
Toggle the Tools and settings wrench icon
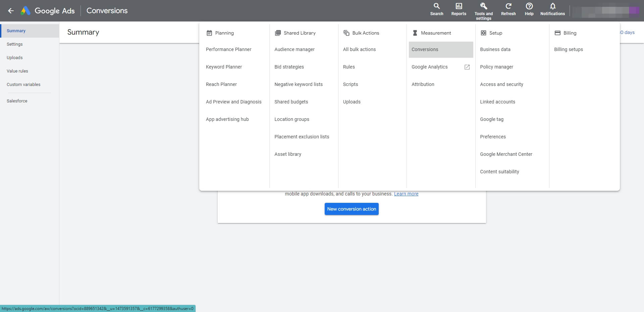click(484, 6)
